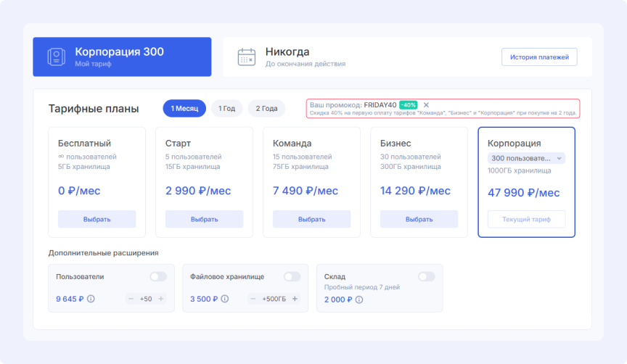Image resolution: width=627 pixels, height=364 pixels.
Task: Click Выбрать under the Старт plan
Action: [x=204, y=219]
